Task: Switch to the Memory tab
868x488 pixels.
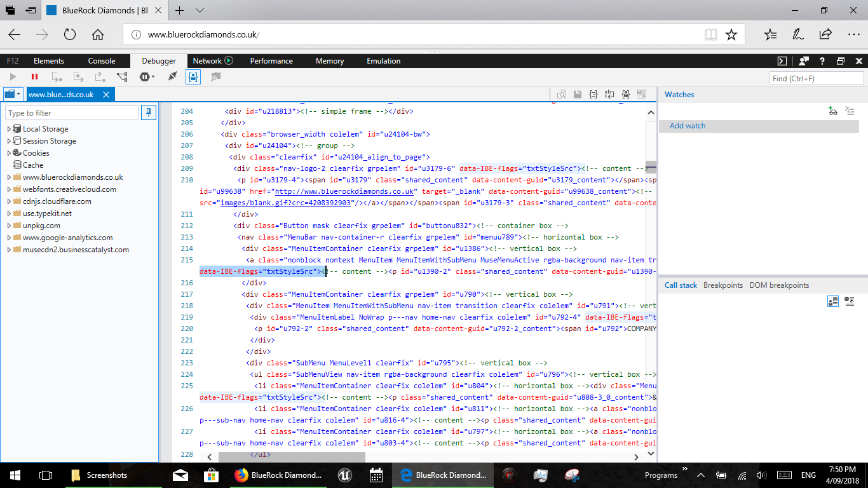Action: point(330,61)
